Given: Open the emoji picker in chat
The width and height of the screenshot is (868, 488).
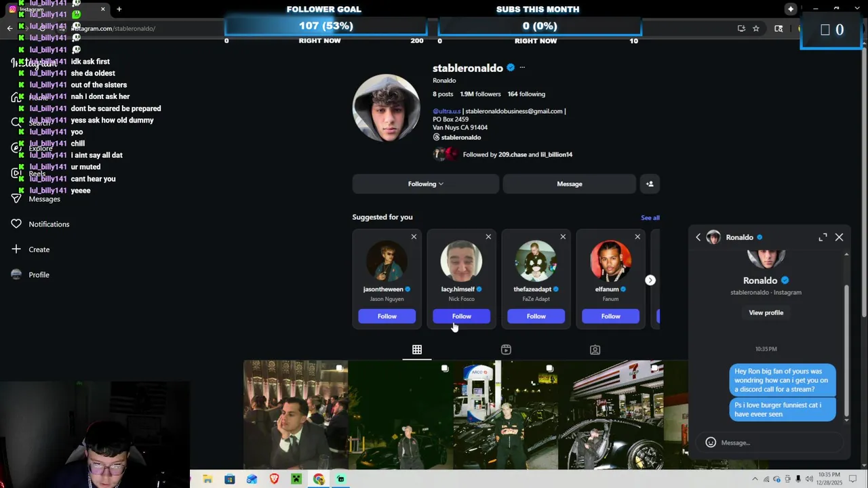Looking at the screenshot, I should [711, 443].
